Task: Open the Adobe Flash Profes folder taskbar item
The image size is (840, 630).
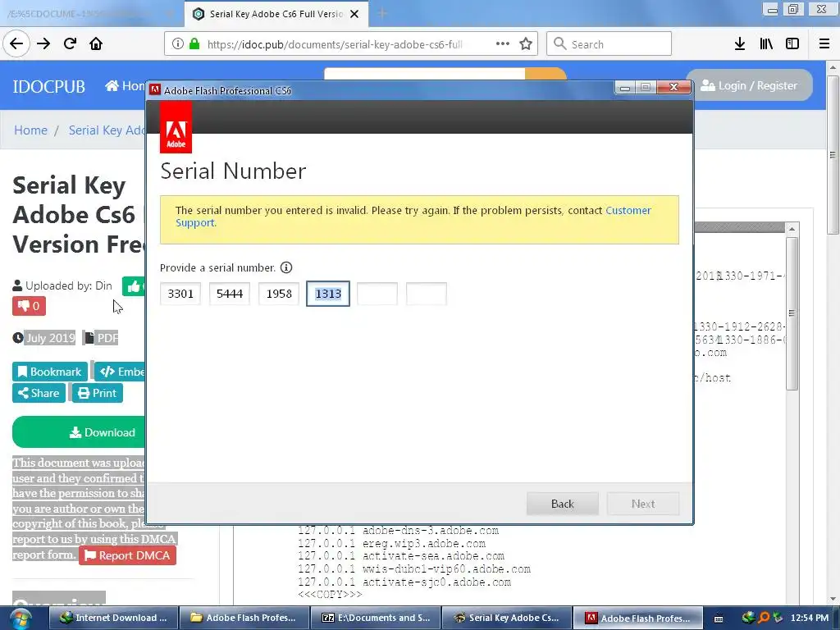Action: 244,618
